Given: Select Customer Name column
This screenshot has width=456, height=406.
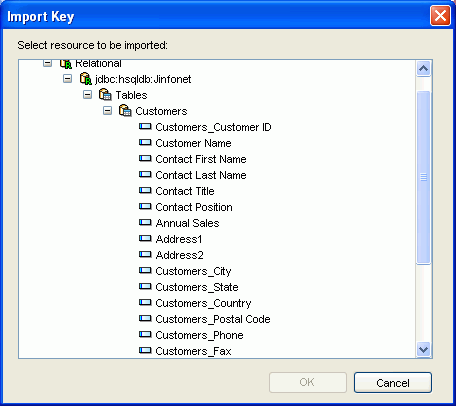Looking at the screenshot, I should coord(193,143).
